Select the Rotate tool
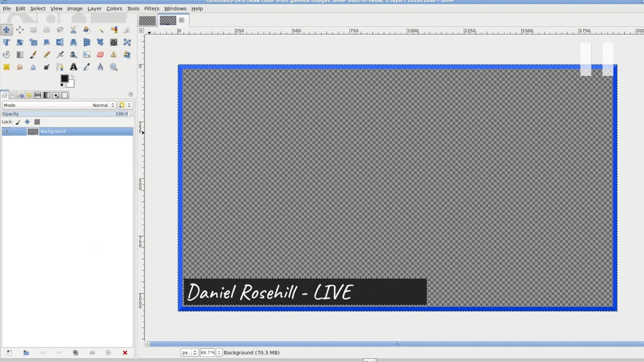This screenshot has width=644, height=362. [20, 42]
